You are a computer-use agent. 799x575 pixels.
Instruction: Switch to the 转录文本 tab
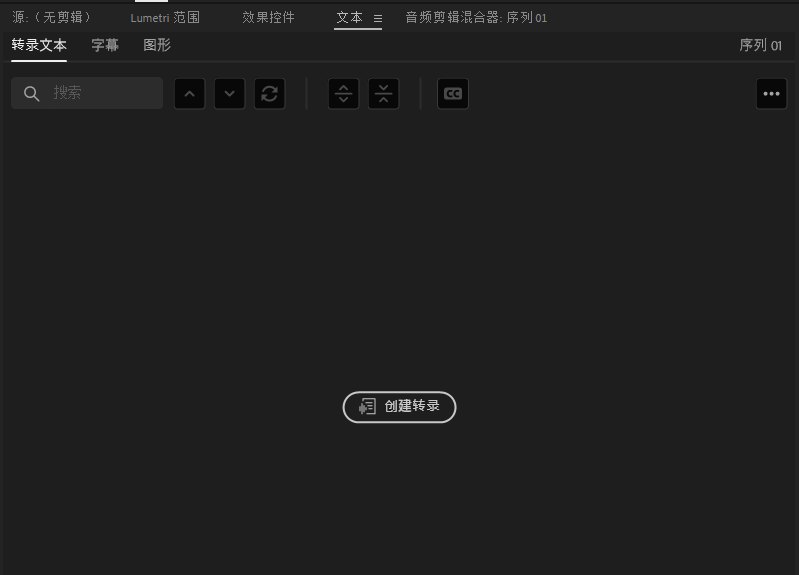(39, 45)
